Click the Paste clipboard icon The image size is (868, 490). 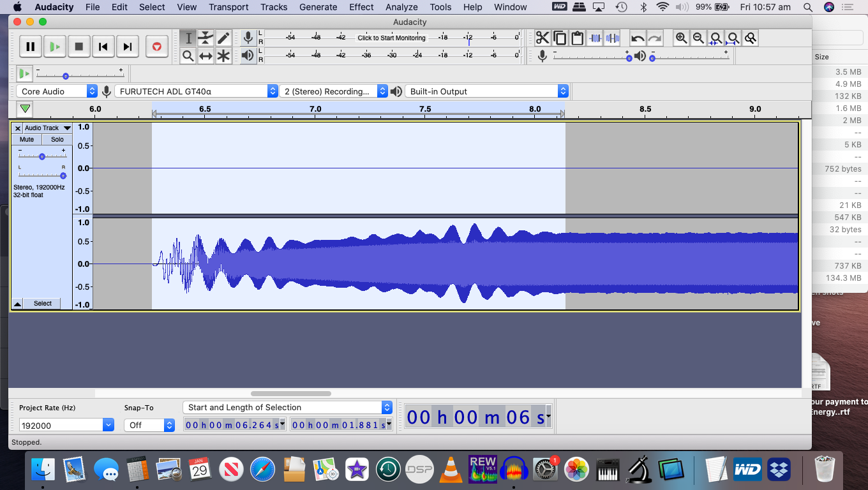click(x=577, y=38)
